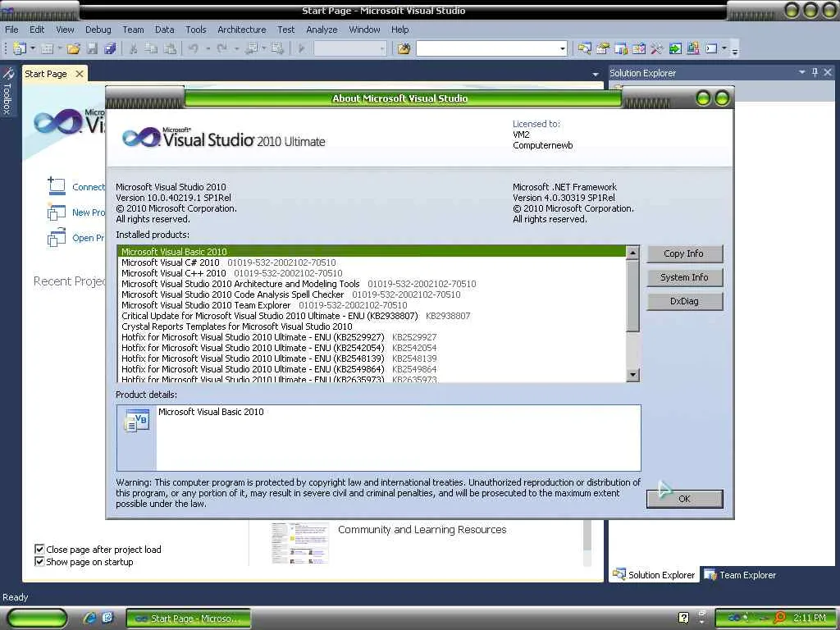Click the Object Browser toolbar icon
Image resolution: width=840 pixels, height=630 pixels.
(x=638, y=48)
